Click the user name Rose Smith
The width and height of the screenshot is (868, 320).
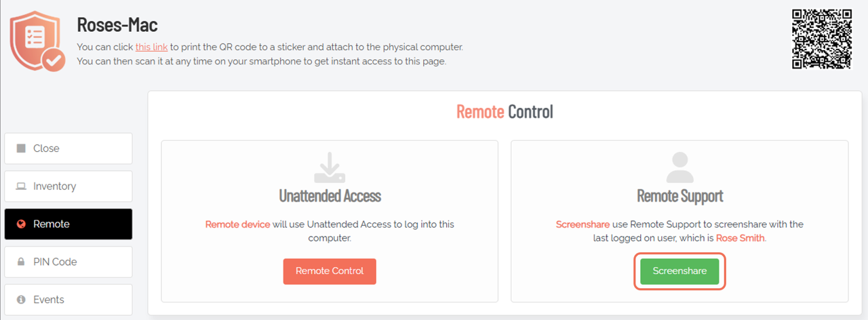pos(740,238)
